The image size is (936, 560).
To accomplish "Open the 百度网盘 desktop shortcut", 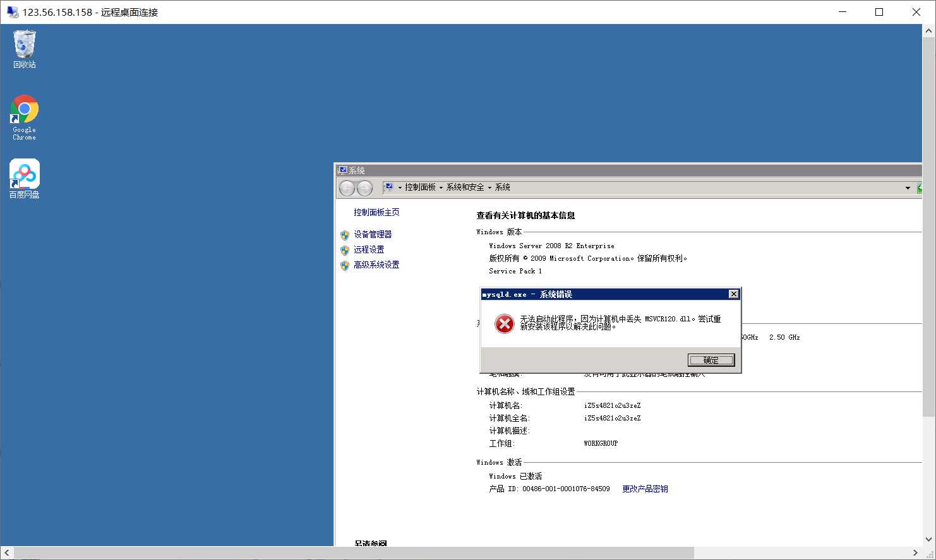I will coord(25,179).
